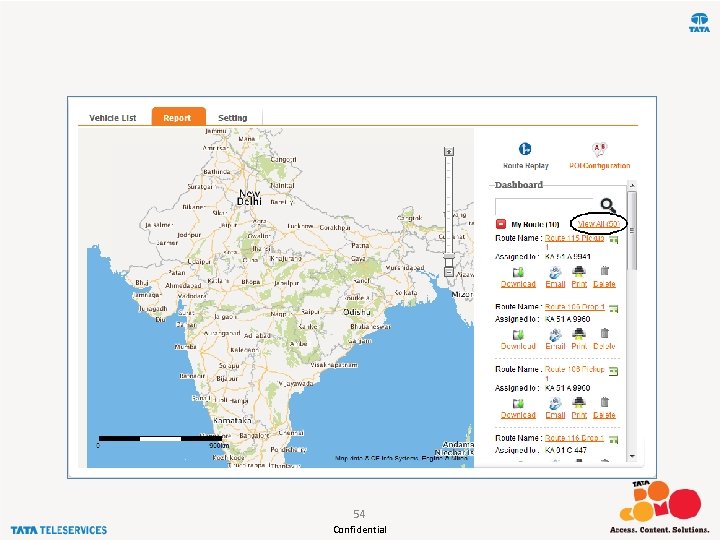Click the Karnataka label on map

tap(232, 420)
